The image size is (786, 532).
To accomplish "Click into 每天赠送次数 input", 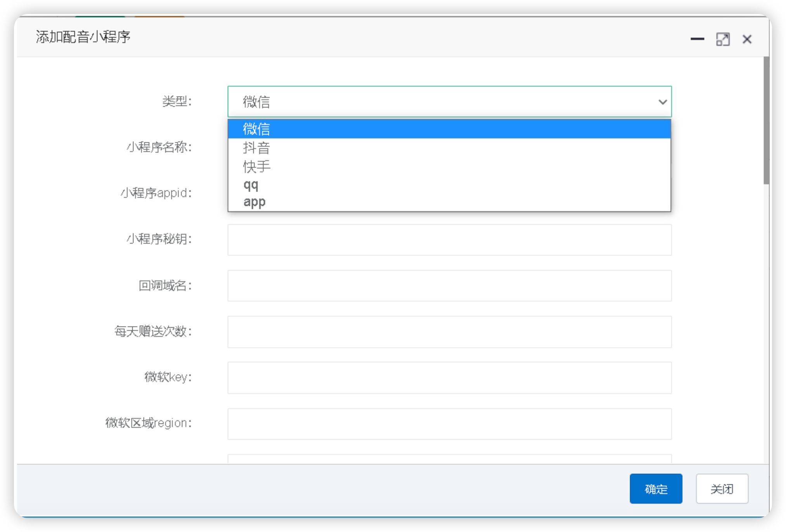I will pyautogui.click(x=449, y=332).
